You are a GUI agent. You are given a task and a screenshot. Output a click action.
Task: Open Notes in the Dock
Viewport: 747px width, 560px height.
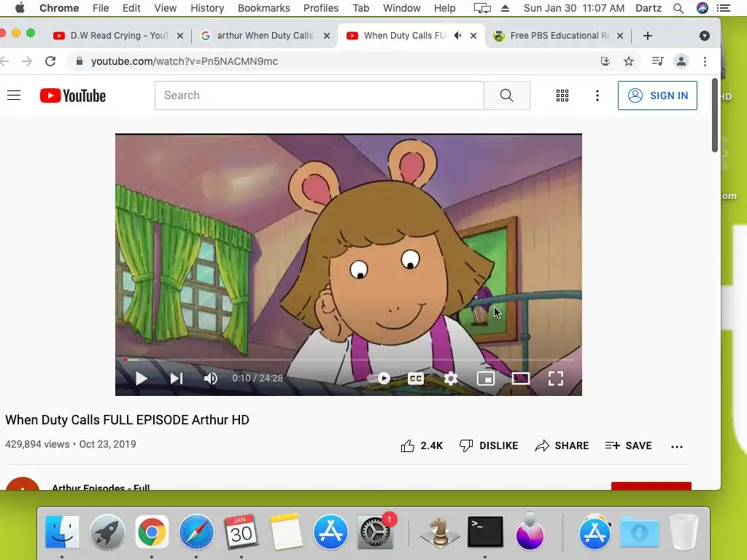[285, 532]
